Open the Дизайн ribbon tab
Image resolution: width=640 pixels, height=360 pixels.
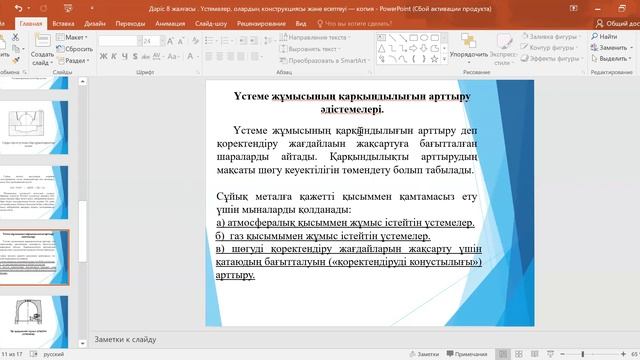click(x=95, y=24)
